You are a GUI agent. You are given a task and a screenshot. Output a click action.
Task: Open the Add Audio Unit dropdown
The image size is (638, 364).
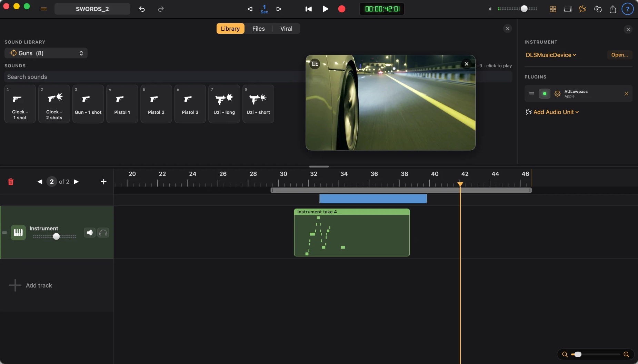pos(552,112)
